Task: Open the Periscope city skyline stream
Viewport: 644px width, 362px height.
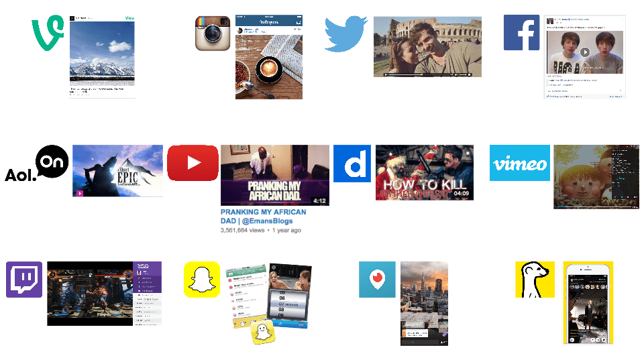Action: [424, 304]
